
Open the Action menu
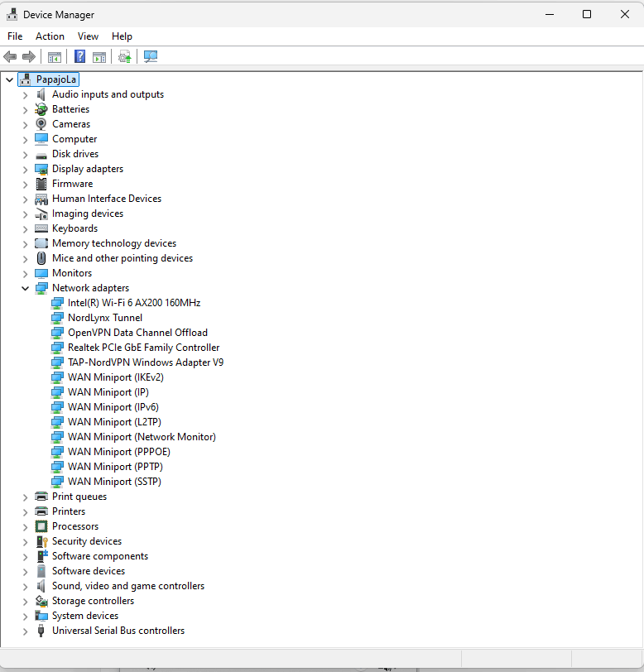50,36
